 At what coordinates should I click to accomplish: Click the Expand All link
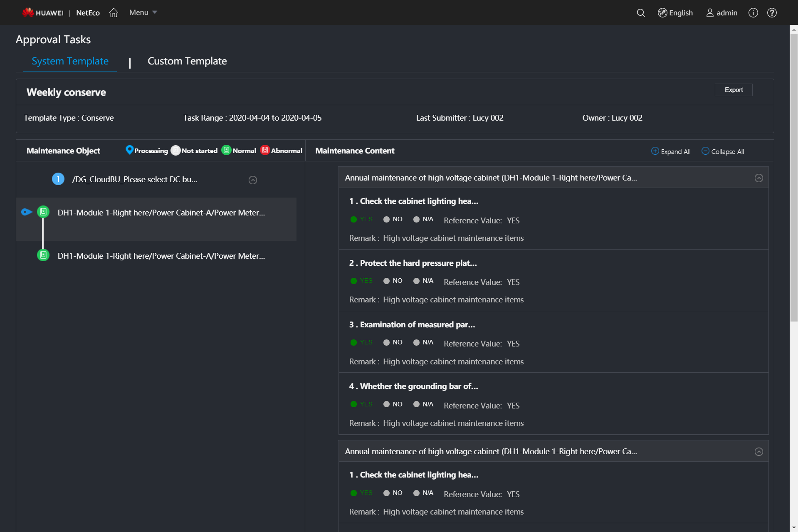670,151
